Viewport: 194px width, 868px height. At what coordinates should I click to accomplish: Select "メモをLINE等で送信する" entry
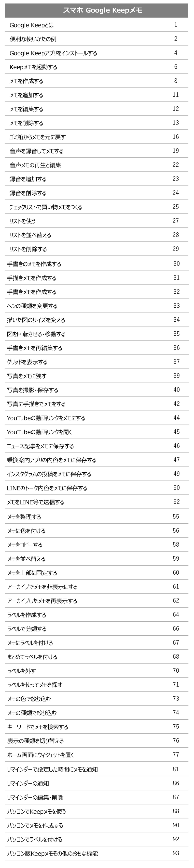[36, 502]
